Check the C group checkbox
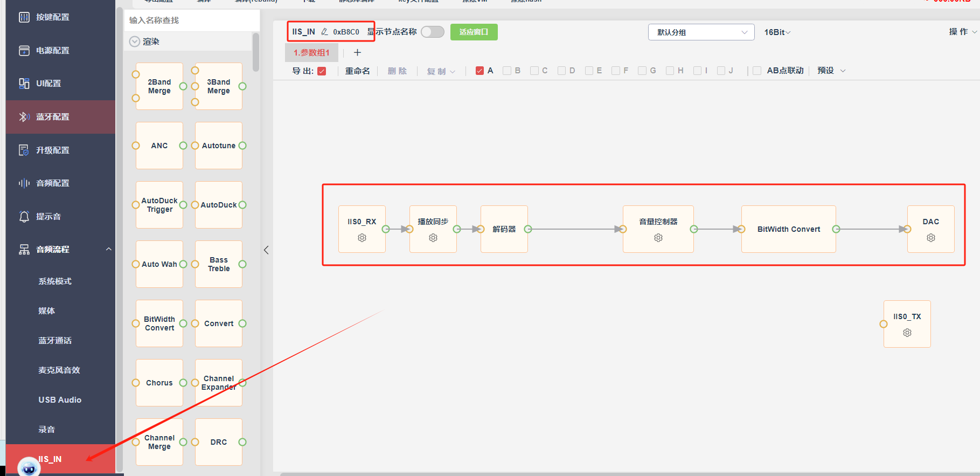Screen dimensions: 980x476 [x=534, y=71]
